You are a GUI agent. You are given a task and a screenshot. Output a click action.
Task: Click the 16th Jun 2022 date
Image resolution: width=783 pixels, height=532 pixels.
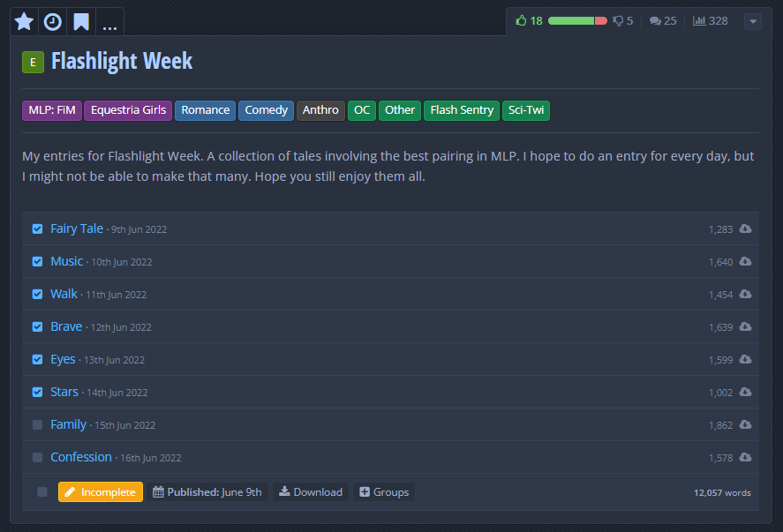click(151, 458)
